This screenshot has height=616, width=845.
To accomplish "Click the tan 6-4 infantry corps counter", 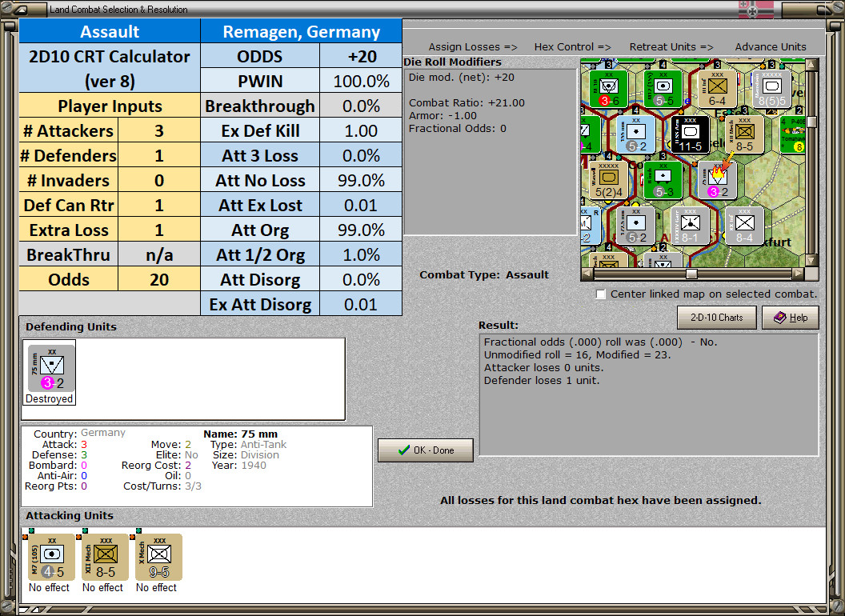I will pyautogui.click(x=717, y=89).
